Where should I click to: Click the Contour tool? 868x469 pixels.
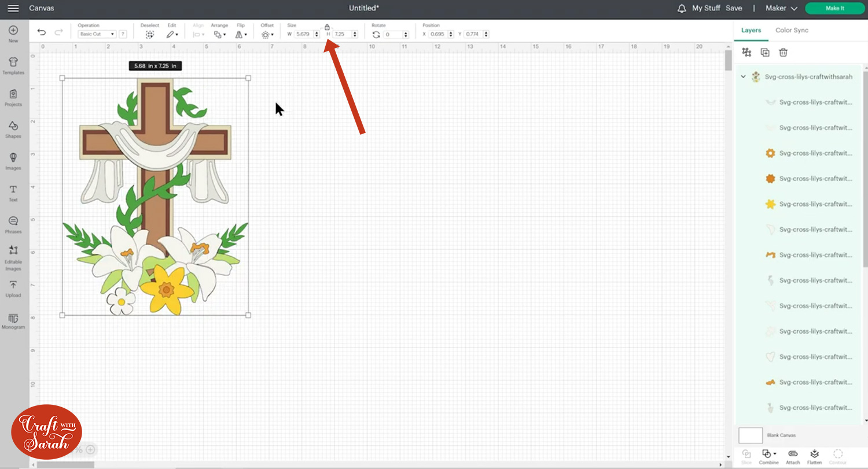[x=838, y=456]
